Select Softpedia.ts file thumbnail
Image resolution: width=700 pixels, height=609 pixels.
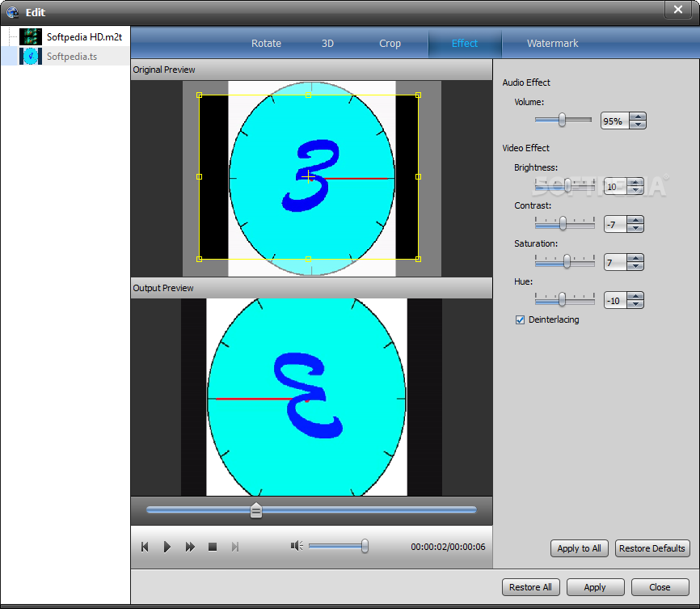pos(31,57)
